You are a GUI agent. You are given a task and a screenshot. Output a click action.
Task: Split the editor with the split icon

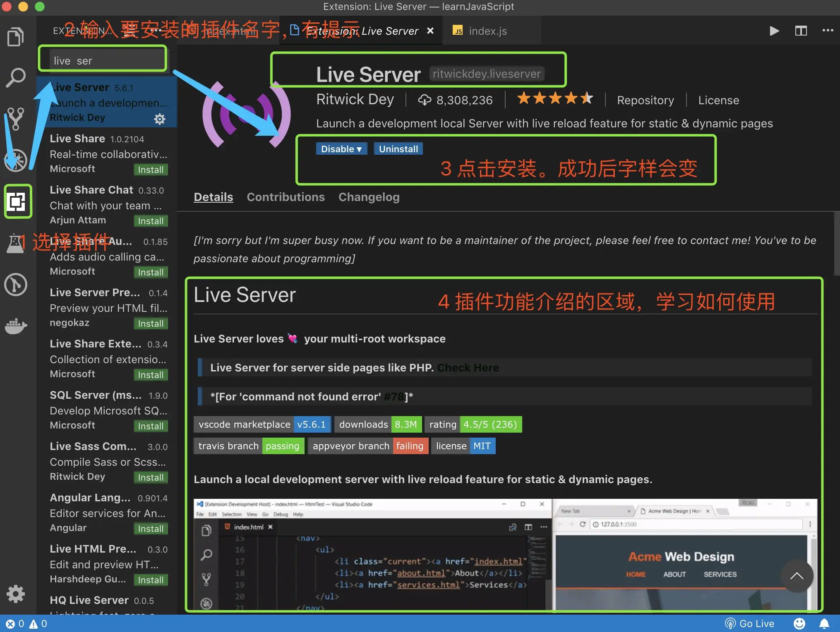(801, 31)
